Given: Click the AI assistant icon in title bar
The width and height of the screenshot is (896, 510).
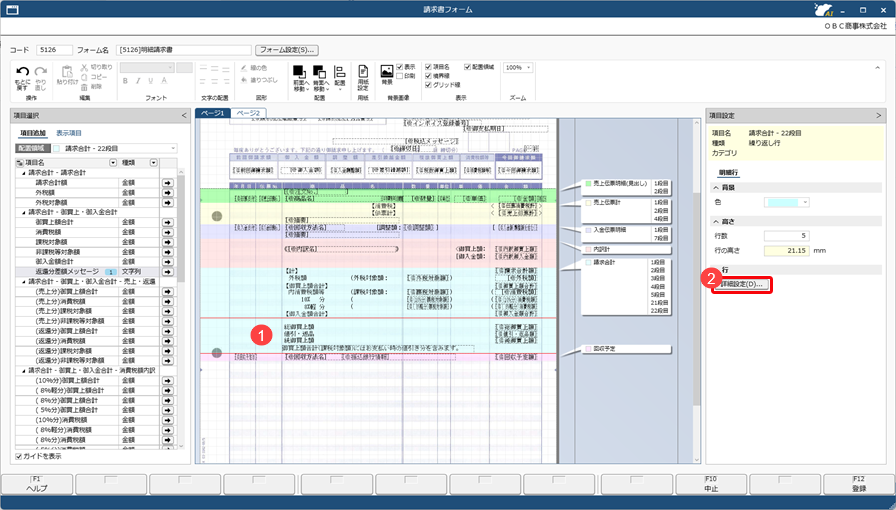Looking at the screenshot, I should [823, 10].
